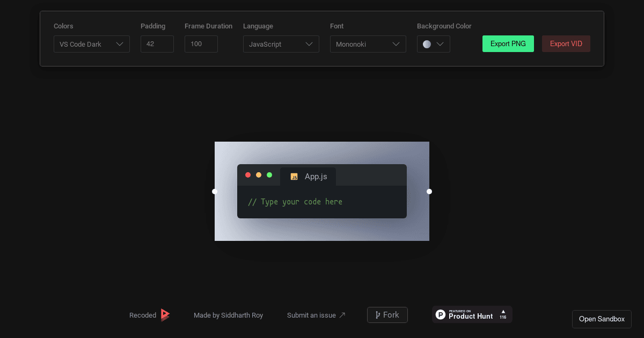644x338 pixels.
Task: Click the Export PNG button
Action: coord(508,43)
